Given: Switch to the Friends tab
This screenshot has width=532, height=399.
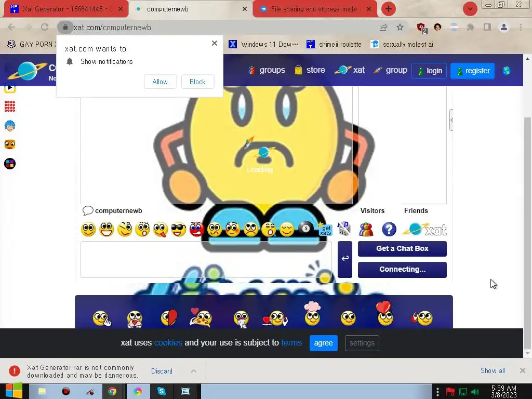Looking at the screenshot, I should [x=416, y=211].
